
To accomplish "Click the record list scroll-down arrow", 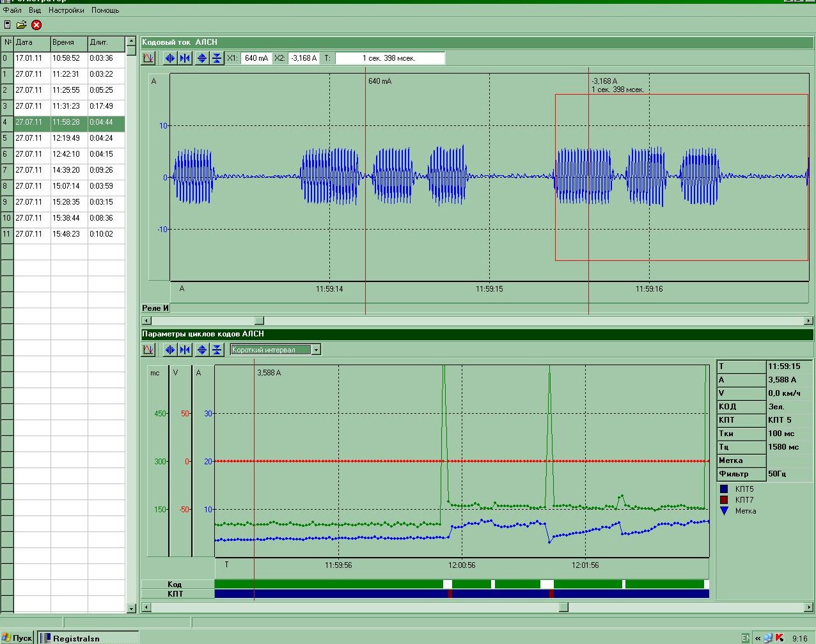I will click(x=131, y=608).
